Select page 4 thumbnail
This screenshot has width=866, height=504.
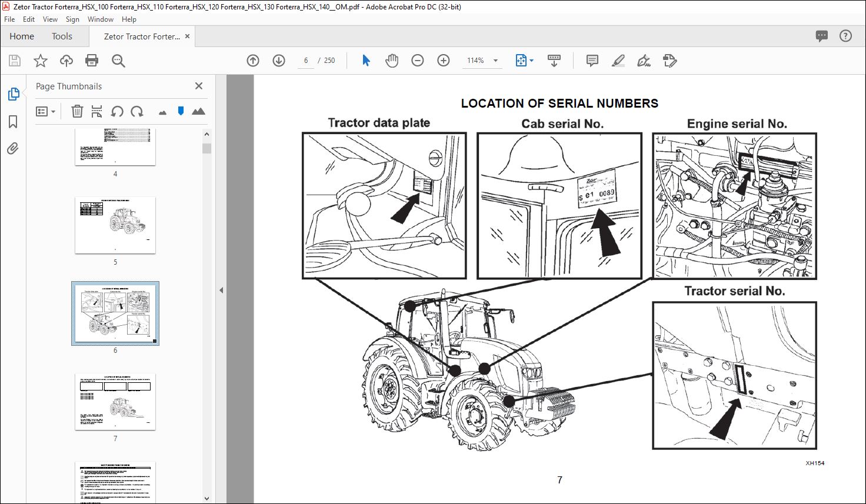point(115,147)
